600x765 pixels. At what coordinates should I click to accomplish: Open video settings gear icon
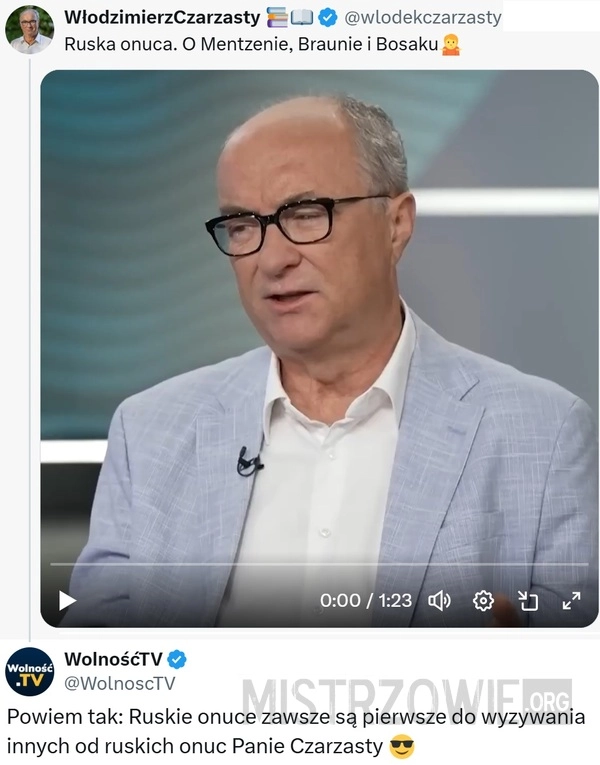483,601
